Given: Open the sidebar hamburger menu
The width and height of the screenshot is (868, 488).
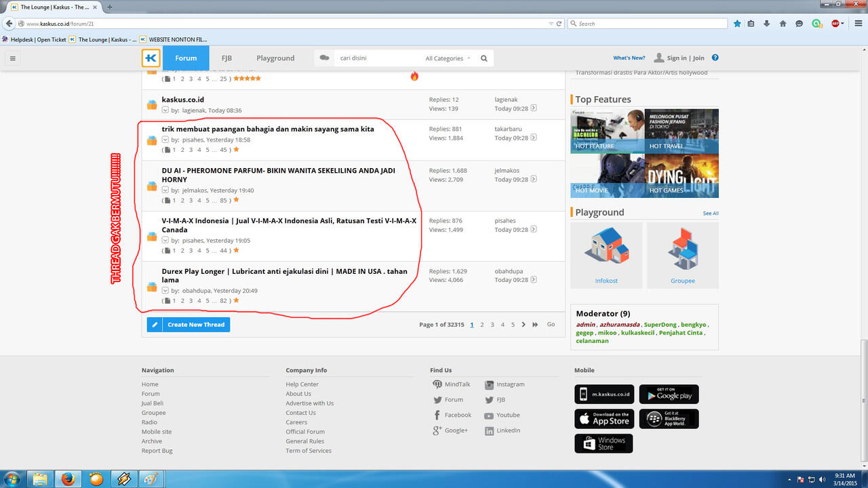Looking at the screenshot, I should [x=12, y=58].
